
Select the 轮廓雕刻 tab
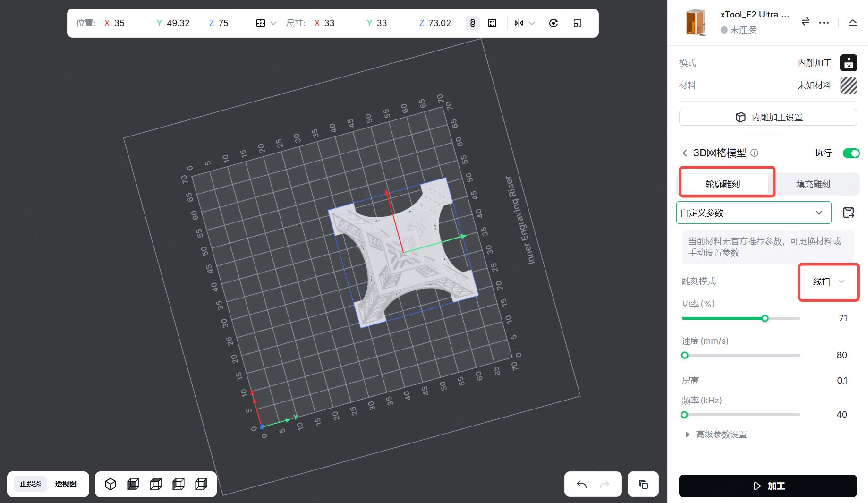723,184
